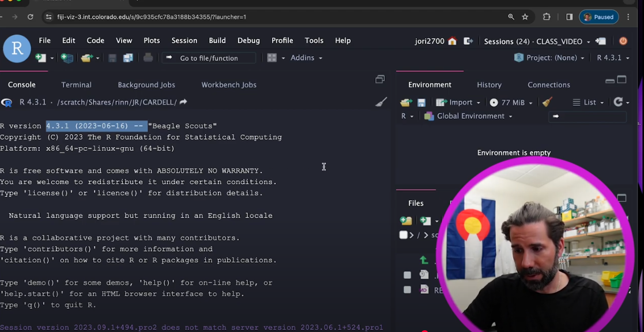Go up to the parent directory in the Files pane

pyautogui.click(x=424, y=260)
